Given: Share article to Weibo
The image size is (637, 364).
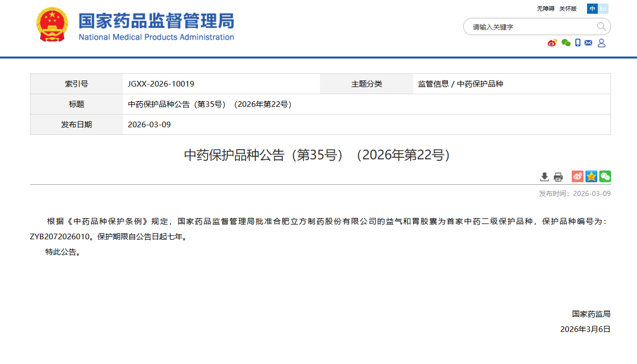Looking at the screenshot, I should pos(577,177).
